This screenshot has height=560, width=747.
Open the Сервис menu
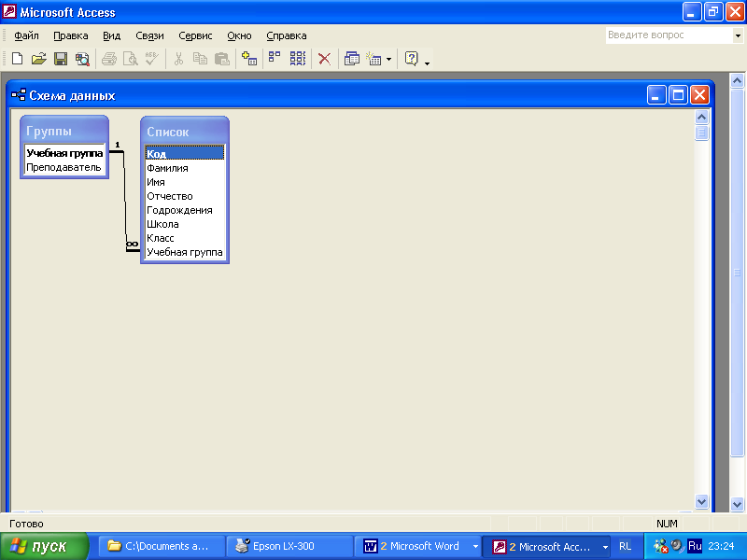coord(195,35)
